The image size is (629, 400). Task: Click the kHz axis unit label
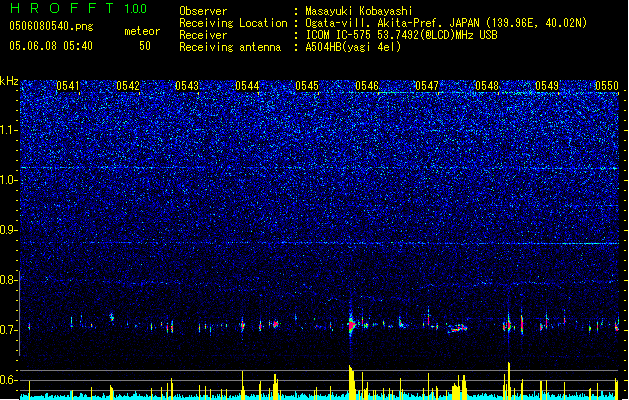(9, 81)
